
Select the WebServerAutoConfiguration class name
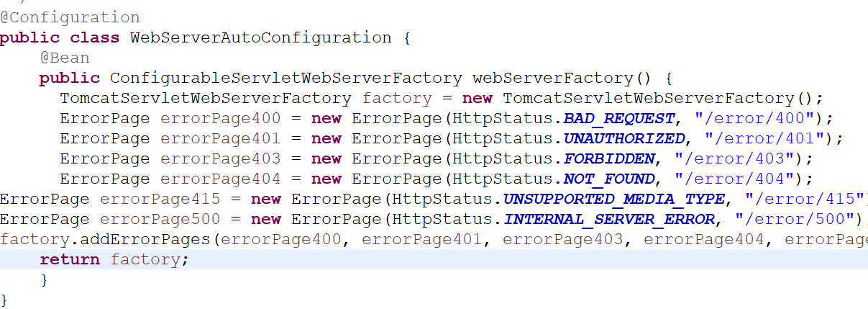pyautogui.click(x=260, y=37)
